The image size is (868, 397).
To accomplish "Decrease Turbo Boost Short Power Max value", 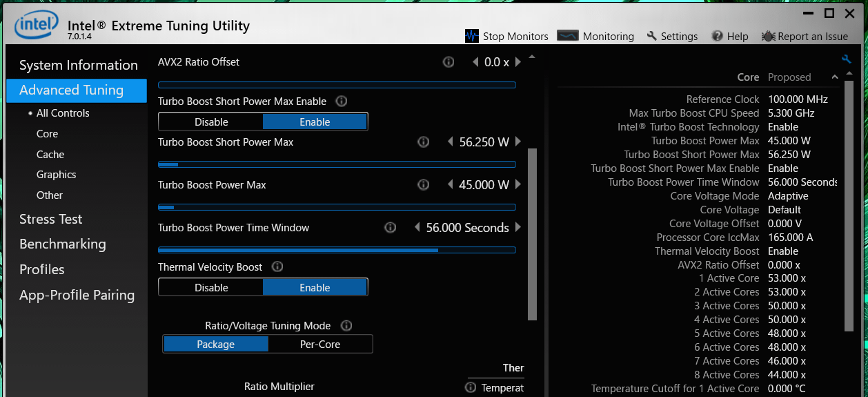I will pyautogui.click(x=451, y=142).
